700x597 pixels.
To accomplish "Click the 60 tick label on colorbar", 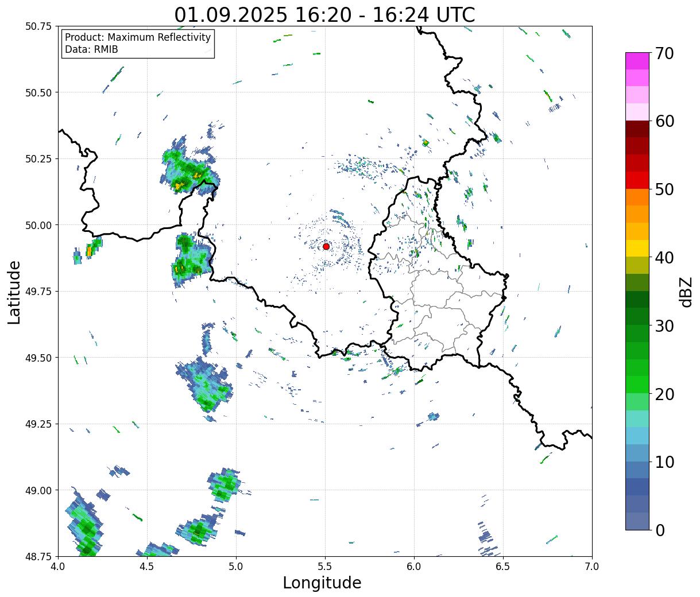I will pos(664,121).
